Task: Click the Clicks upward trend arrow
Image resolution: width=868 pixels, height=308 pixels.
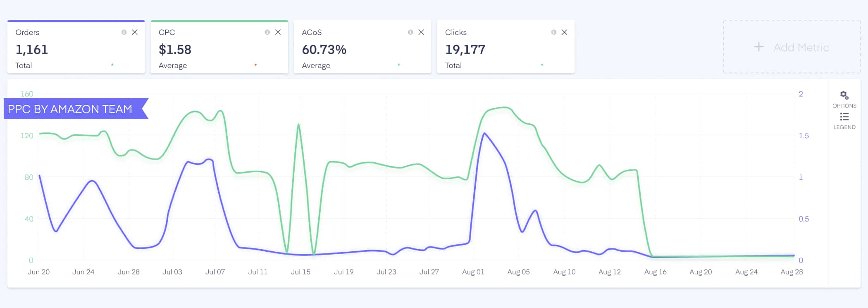Action: (542, 65)
